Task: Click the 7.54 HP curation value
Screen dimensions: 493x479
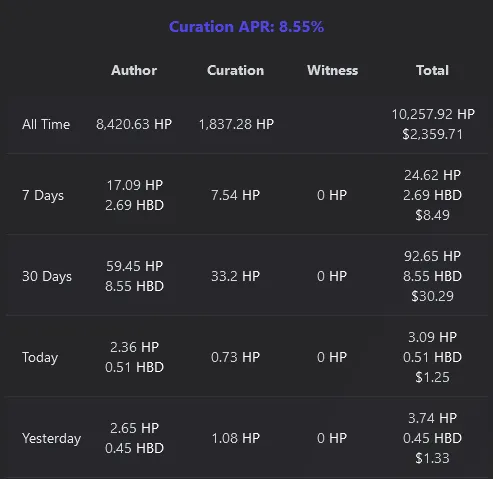Action: click(235, 195)
